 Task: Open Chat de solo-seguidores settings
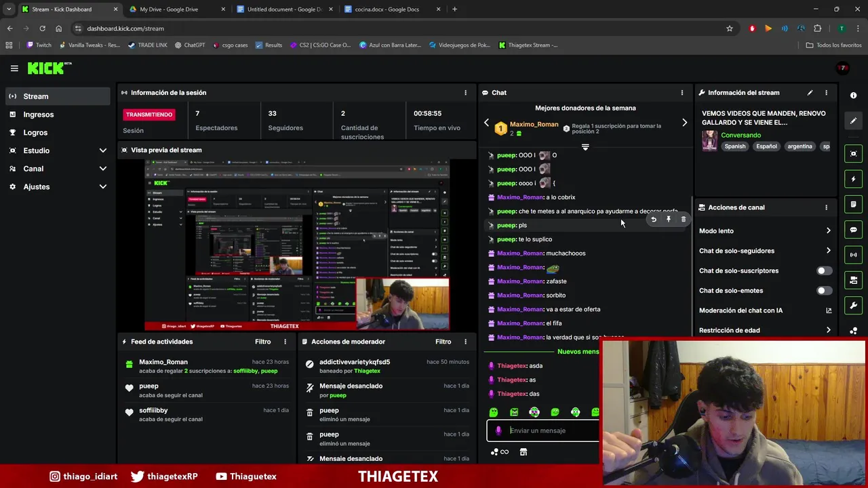point(765,251)
